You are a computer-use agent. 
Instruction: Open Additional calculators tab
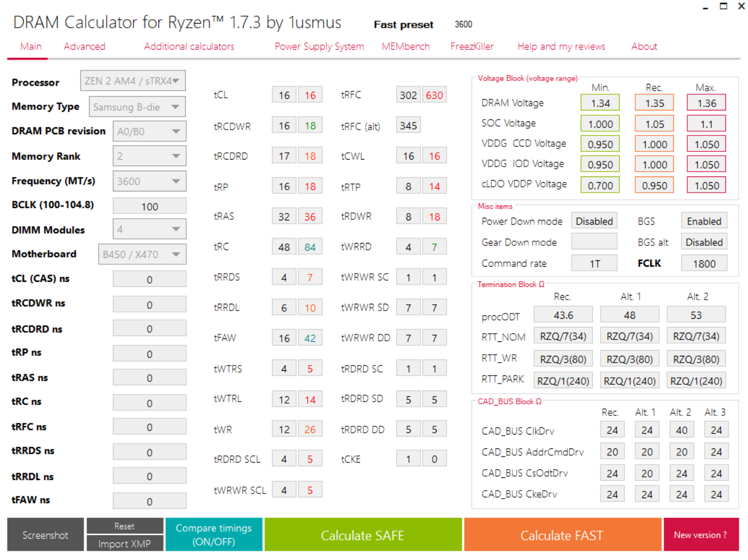click(189, 46)
